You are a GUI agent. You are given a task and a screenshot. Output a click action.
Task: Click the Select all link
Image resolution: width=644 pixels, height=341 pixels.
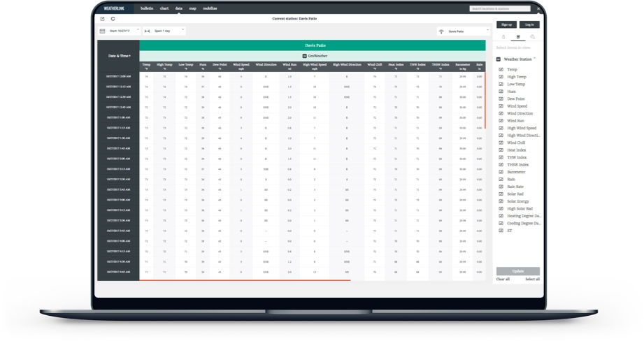(532, 279)
